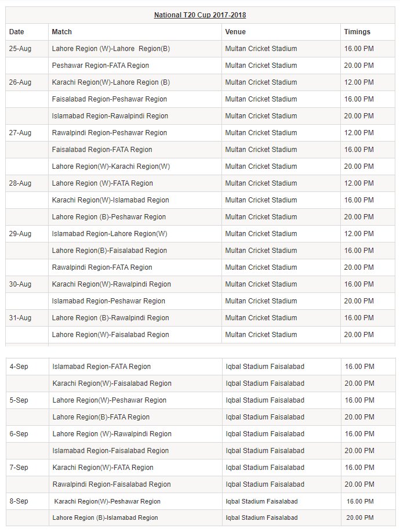Viewport: 400px width, 532px height.
Task: Click the Timings column header
Action: tap(357, 32)
